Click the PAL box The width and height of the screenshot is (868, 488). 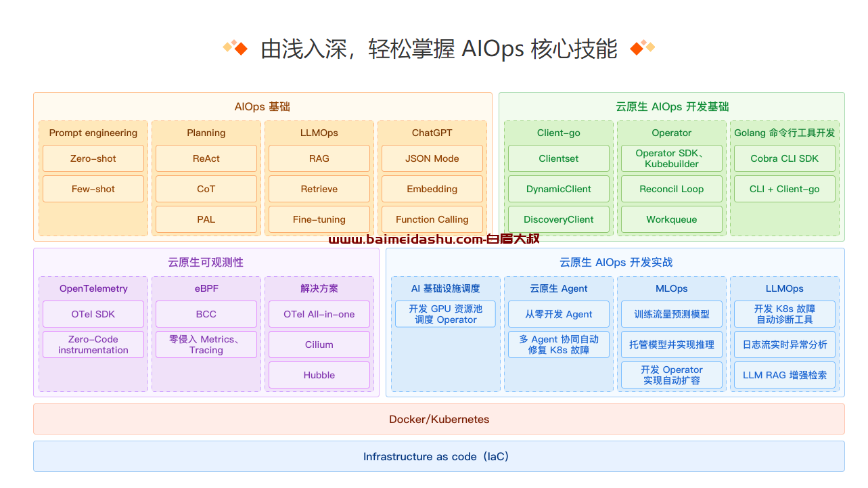point(206,219)
